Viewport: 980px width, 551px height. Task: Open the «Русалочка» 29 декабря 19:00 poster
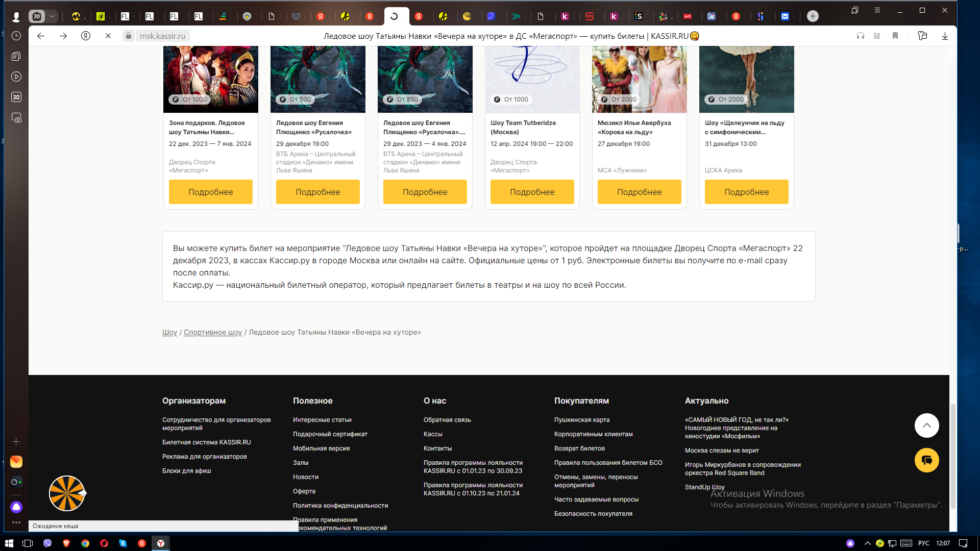[318, 79]
